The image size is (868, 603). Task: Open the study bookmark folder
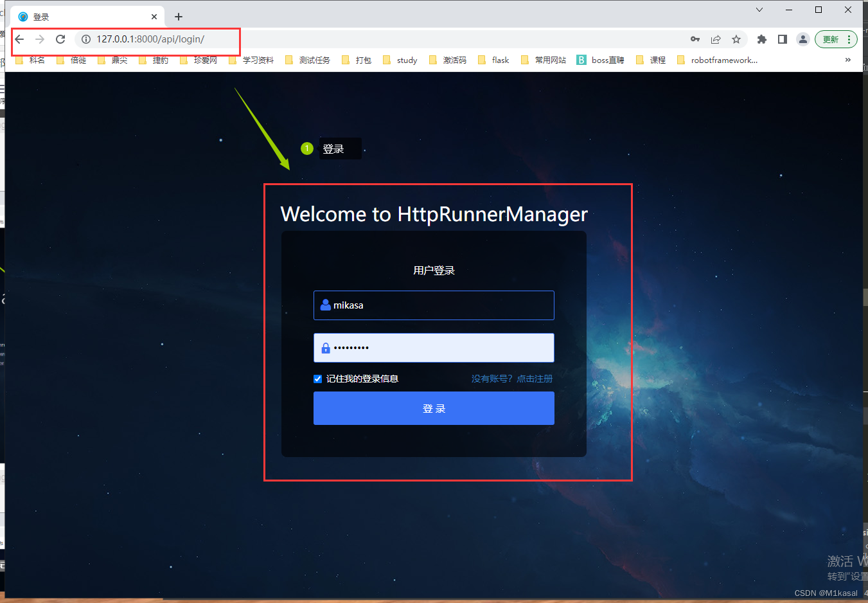coord(400,60)
